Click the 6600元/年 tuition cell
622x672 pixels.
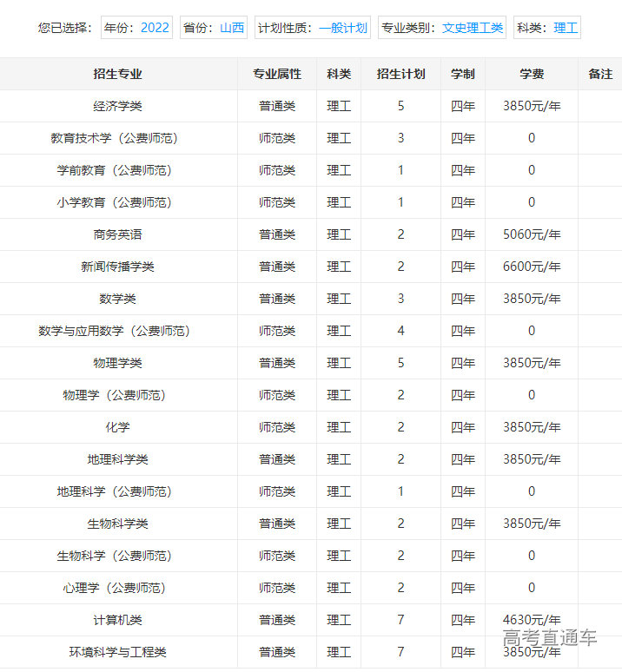(x=532, y=267)
